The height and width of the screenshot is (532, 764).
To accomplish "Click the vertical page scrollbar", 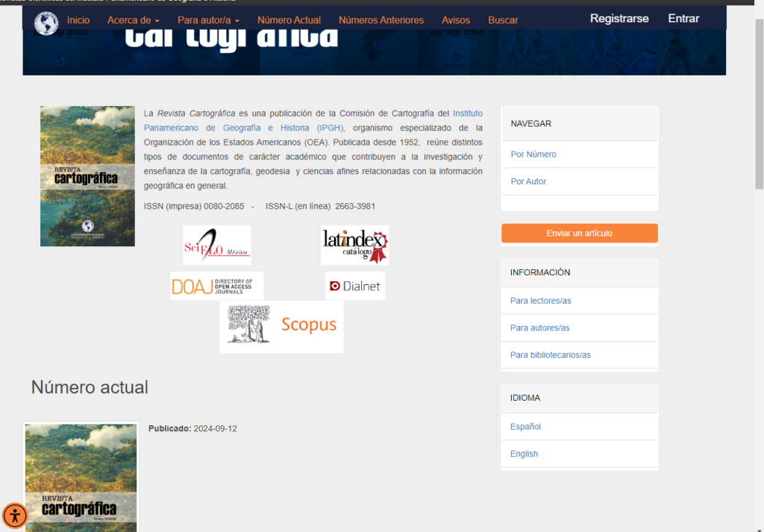I will tap(759, 104).
